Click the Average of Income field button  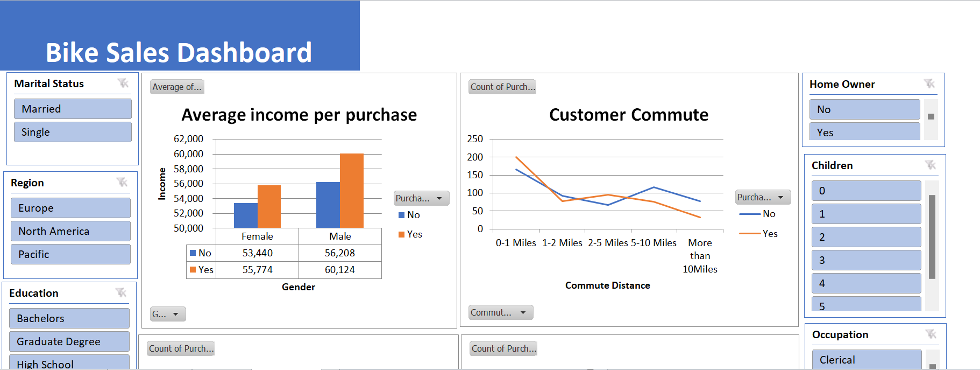pos(177,87)
